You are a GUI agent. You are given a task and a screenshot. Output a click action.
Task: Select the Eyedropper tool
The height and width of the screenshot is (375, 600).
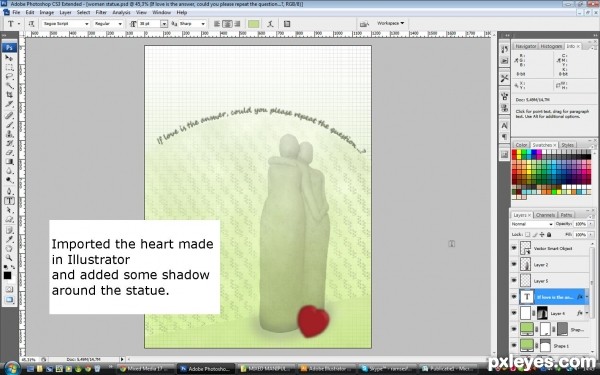pos(9,240)
